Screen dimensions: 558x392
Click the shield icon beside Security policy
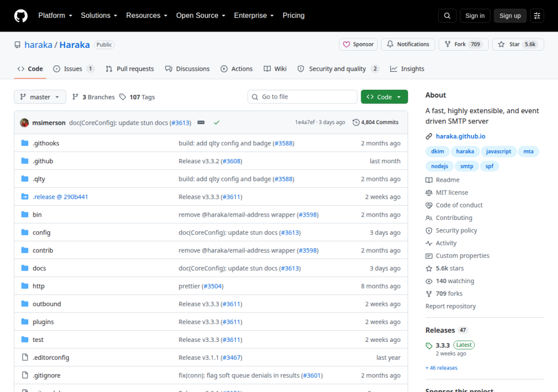pyautogui.click(x=429, y=230)
